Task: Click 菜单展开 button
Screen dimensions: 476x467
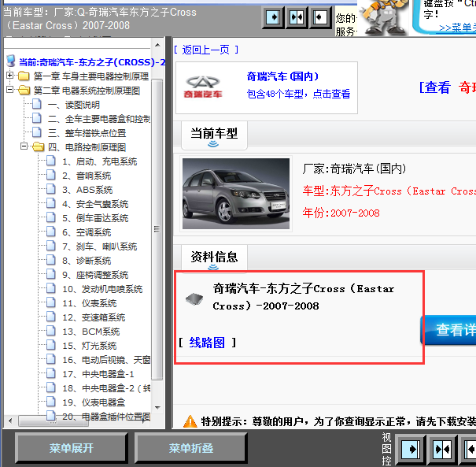Action: click(x=72, y=448)
